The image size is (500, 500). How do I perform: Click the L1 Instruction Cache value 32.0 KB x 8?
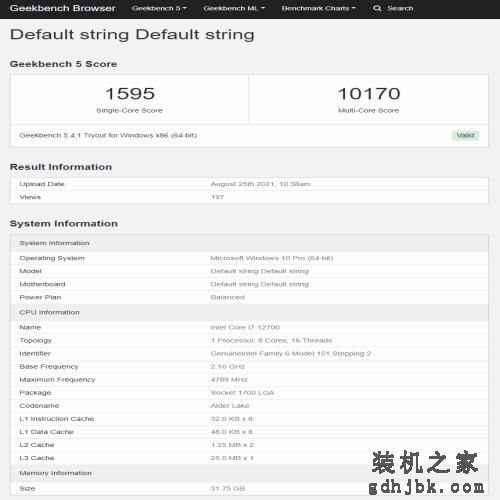(231, 419)
